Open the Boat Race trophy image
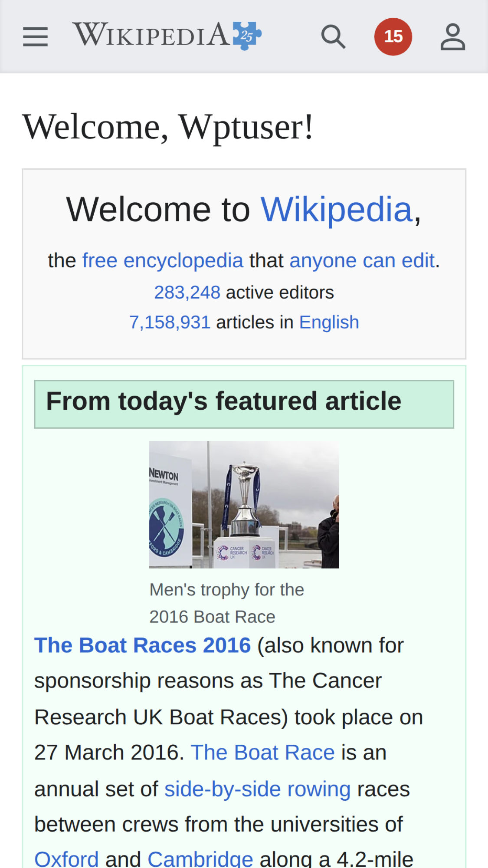 click(x=244, y=504)
